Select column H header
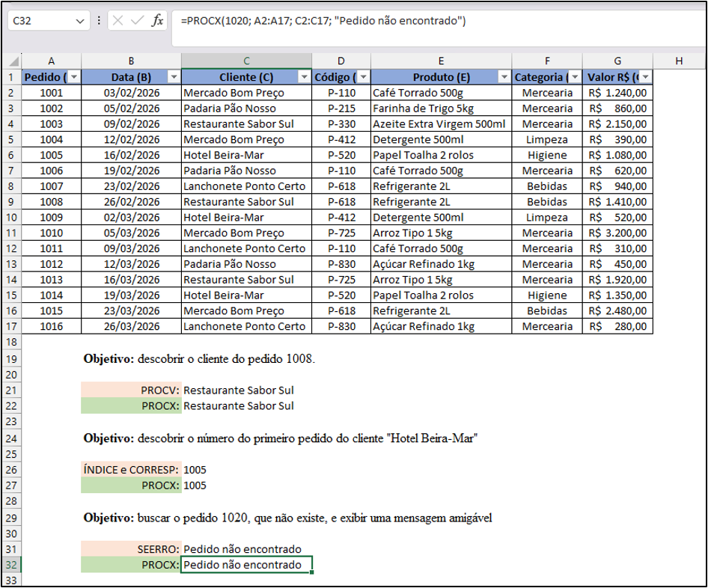 click(679, 61)
